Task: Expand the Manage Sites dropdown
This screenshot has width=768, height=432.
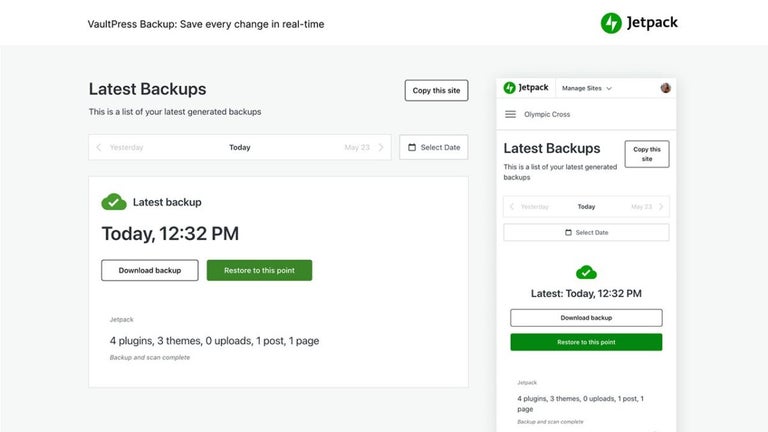Action: pyautogui.click(x=586, y=88)
